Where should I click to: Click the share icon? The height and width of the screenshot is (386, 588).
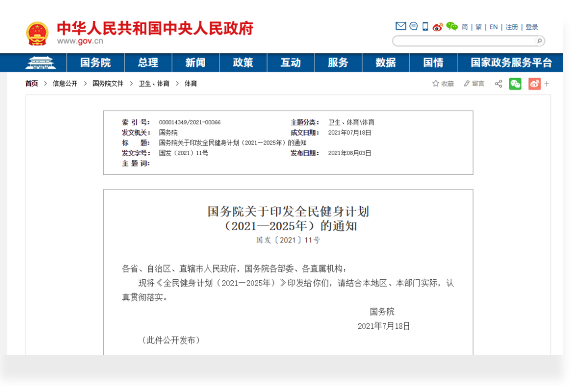tap(498, 84)
